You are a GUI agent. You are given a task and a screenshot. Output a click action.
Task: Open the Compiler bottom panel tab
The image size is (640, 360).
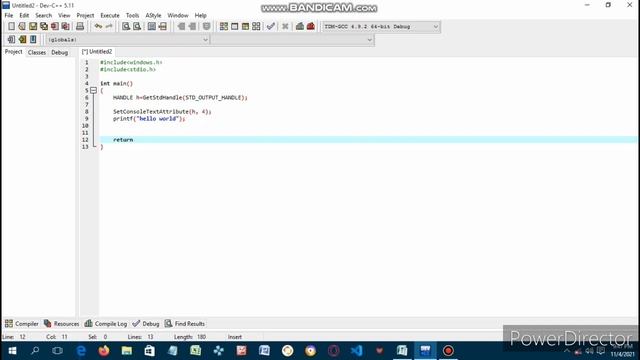[22, 323]
